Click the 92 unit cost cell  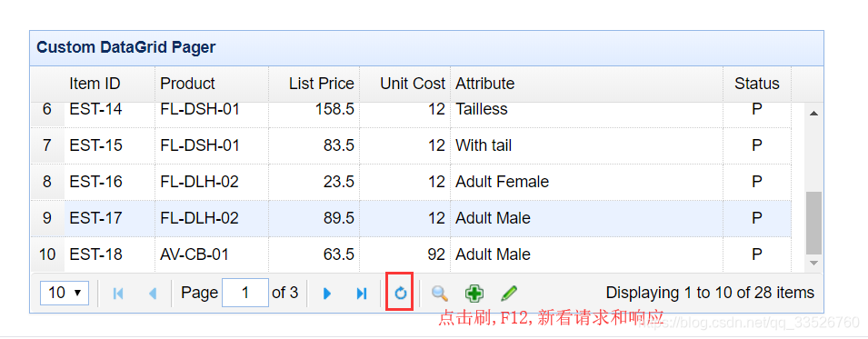click(405, 254)
